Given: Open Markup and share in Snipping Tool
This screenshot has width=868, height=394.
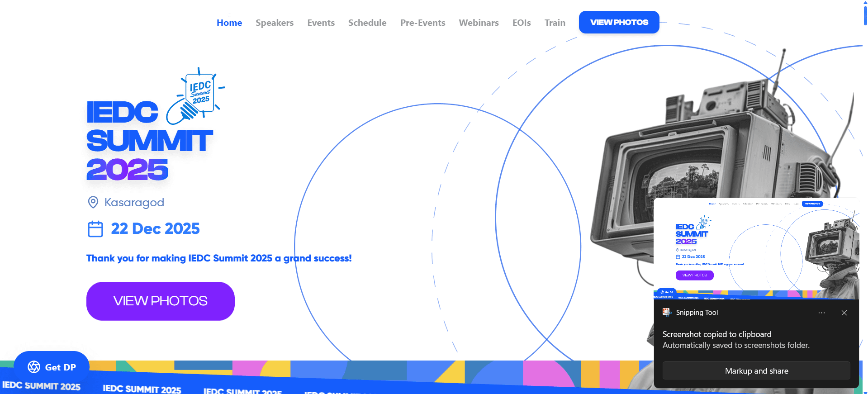Looking at the screenshot, I should (x=756, y=371).
